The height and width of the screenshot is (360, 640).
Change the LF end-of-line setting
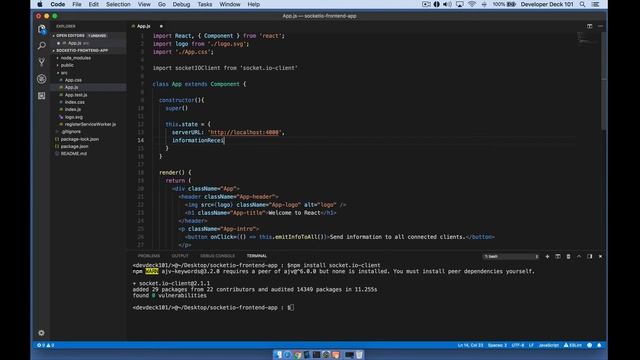531,345
